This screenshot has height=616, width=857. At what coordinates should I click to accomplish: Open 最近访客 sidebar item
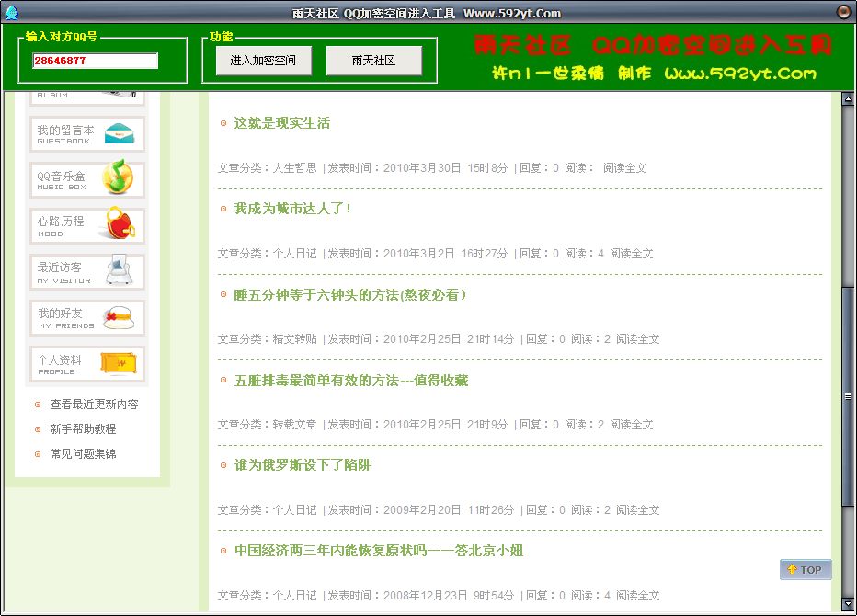coord(87,271)
